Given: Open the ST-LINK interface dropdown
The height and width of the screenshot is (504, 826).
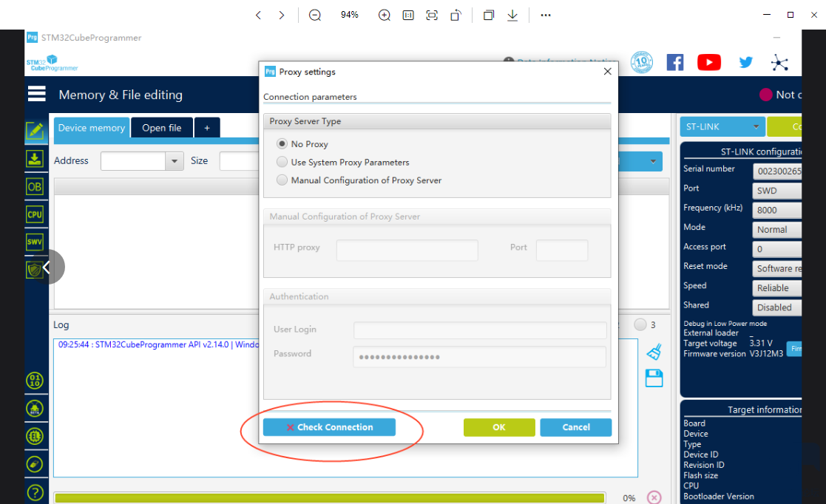Looking at the screenshot, I should (x=722, y=127).
